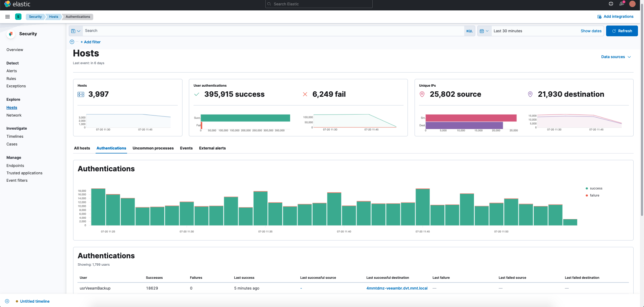This screenshot has height=307, width=644.
Task: Open the timeline plus icon
Action: pos(7,301)
